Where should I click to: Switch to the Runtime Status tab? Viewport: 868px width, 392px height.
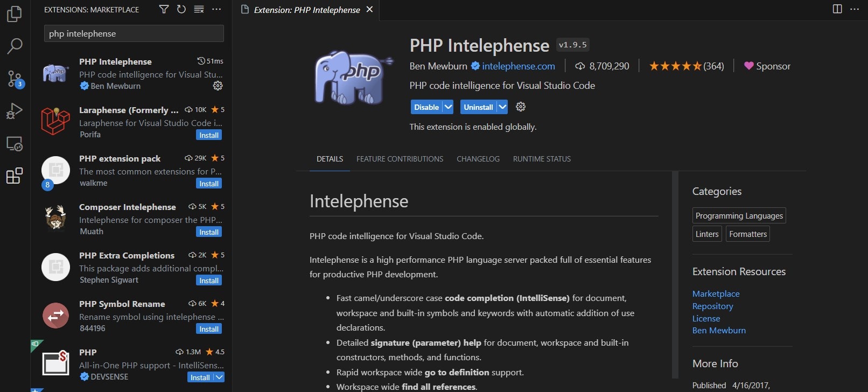(542, 159)
